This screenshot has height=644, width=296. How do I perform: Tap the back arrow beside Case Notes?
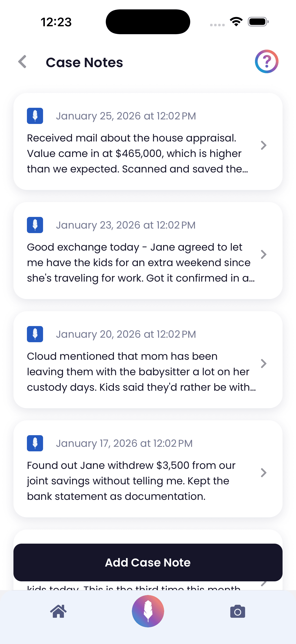click(x=22, y=62)
